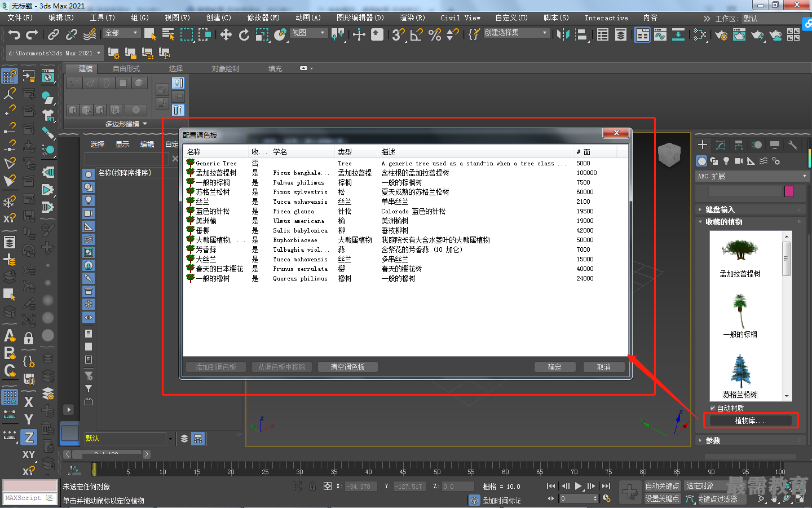Activate the Select Object tool
Viewport: 812px width, 508px height.
pos(150,35)
